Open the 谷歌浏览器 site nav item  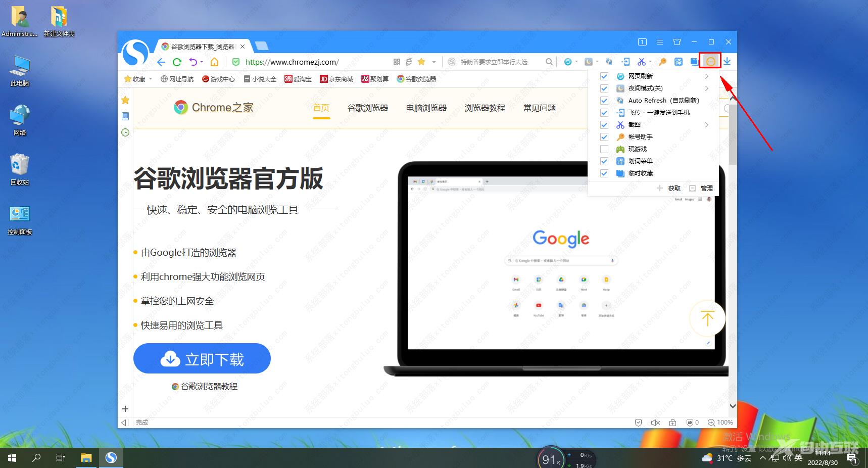click(368, 108)
